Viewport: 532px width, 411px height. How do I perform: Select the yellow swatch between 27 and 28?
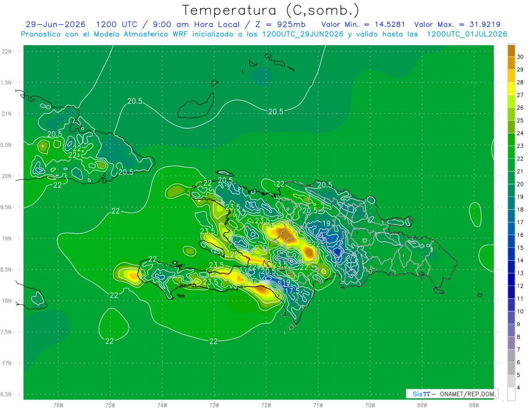[x=511, y=89]
